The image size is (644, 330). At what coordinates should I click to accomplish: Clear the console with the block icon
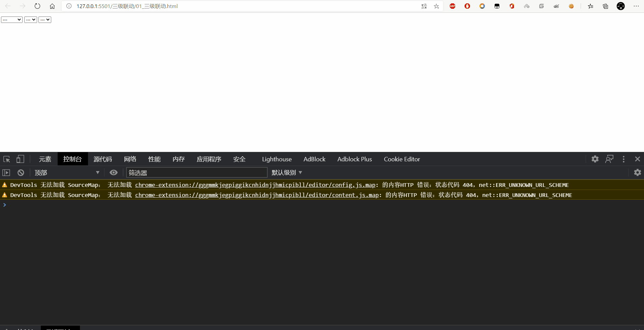(21, 173)
